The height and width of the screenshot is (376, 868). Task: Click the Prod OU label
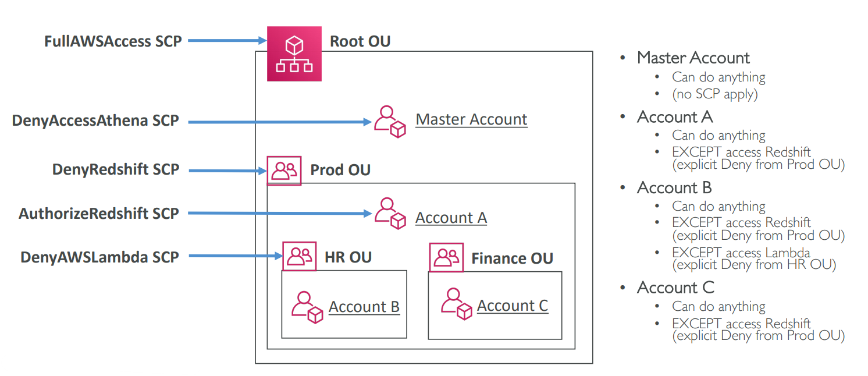[340, 170]
